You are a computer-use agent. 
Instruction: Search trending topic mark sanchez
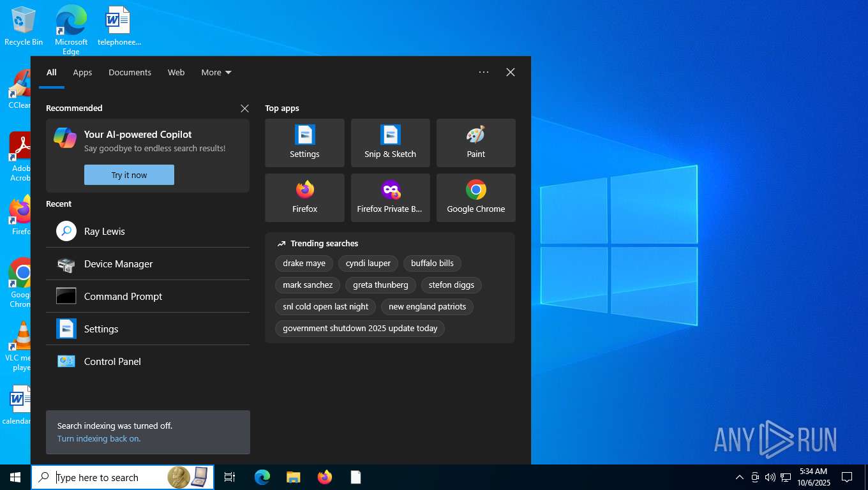(308, 285)
